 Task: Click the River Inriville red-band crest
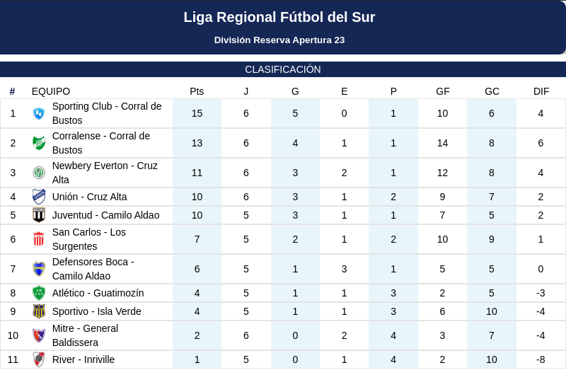pyautogui.click(x=39, y=359)
